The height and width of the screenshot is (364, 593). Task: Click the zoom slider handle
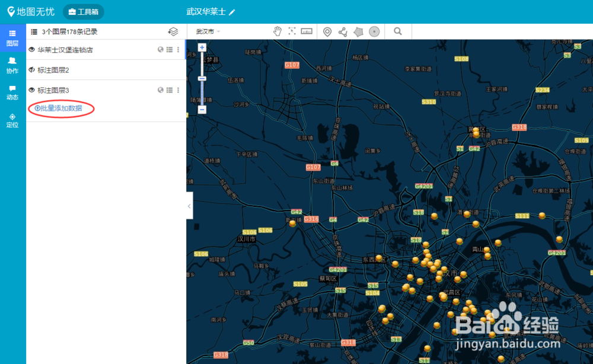pyautogui.click(x=202, y=78)
